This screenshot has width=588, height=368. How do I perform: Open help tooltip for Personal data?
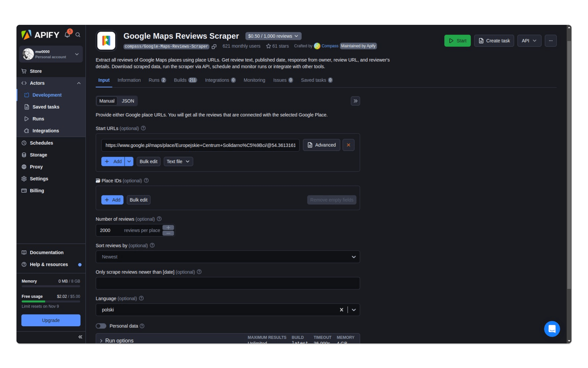[142, 326]
